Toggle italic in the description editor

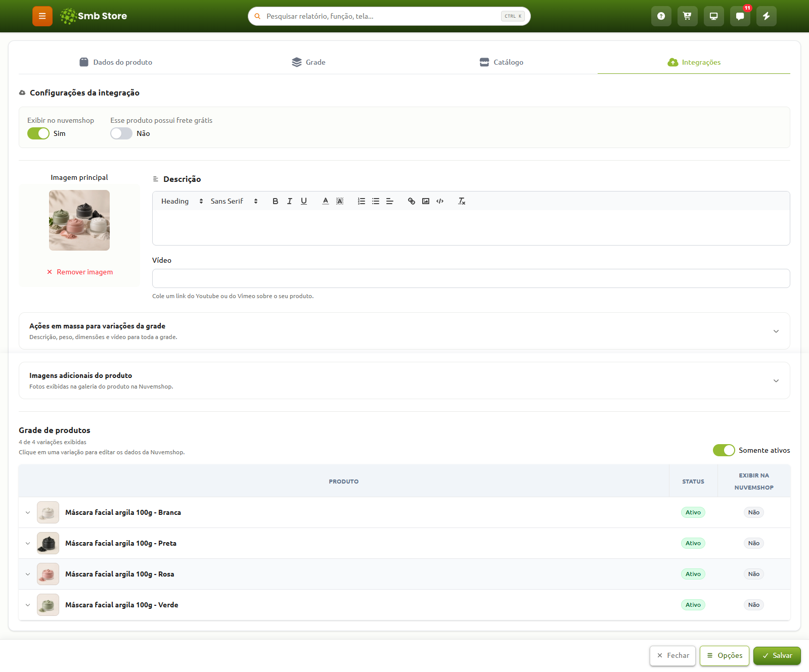pos(290,201)
